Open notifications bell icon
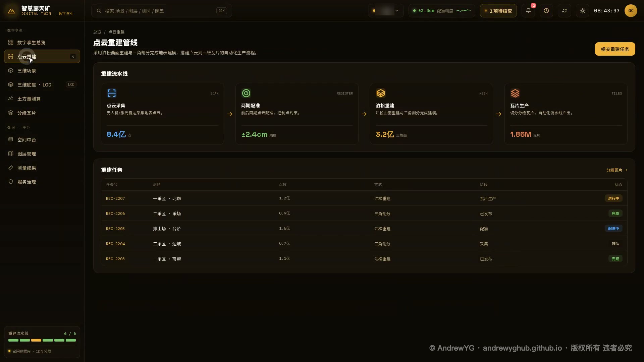Image resolution: width=644 pixels, height=362 pixels. tap(528, 11)
